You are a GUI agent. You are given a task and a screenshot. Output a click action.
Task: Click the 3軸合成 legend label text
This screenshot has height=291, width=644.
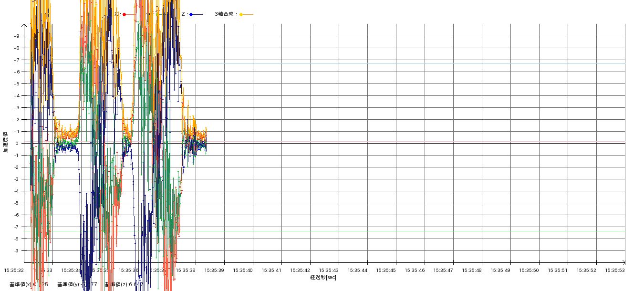pos(226,14)
